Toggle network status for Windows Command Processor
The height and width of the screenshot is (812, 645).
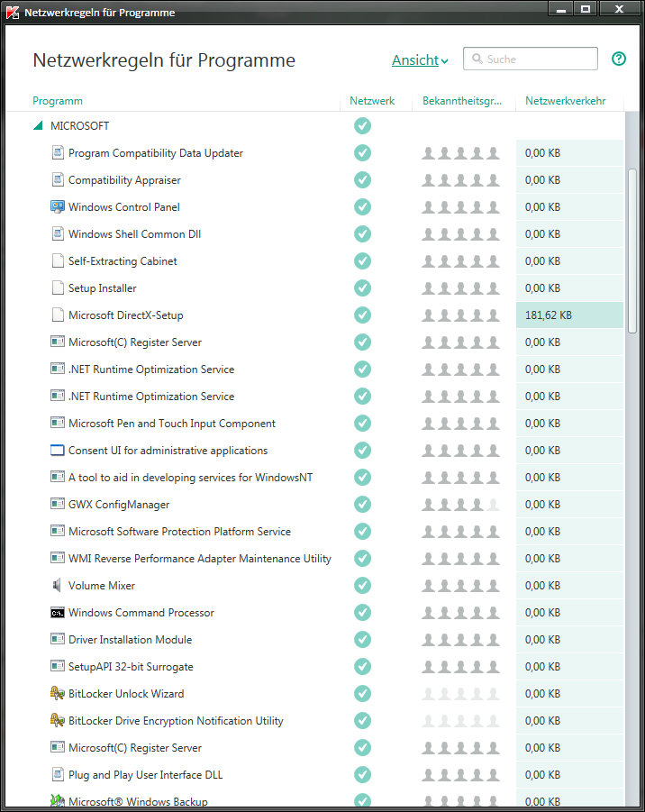point(362,612)
